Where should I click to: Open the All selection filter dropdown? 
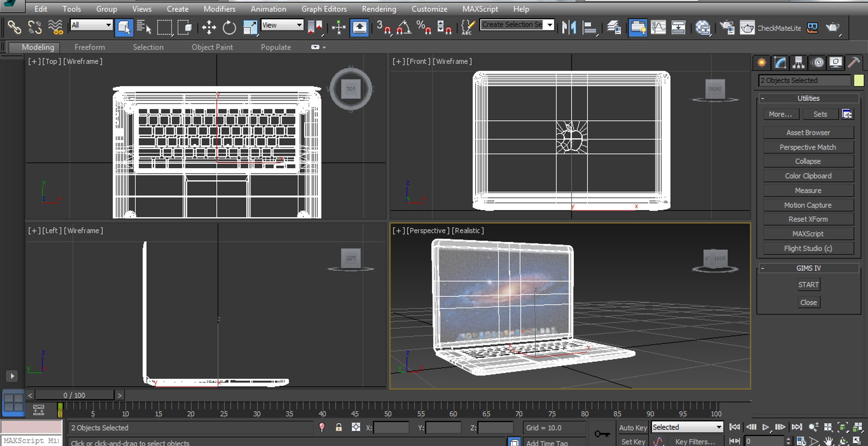coord(91,25)
